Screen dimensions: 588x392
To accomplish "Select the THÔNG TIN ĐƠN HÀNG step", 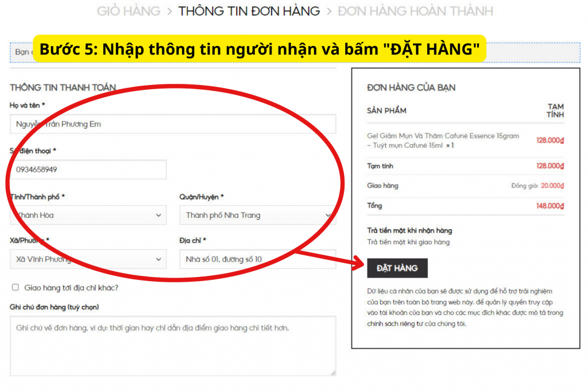I will click(249, 11).
